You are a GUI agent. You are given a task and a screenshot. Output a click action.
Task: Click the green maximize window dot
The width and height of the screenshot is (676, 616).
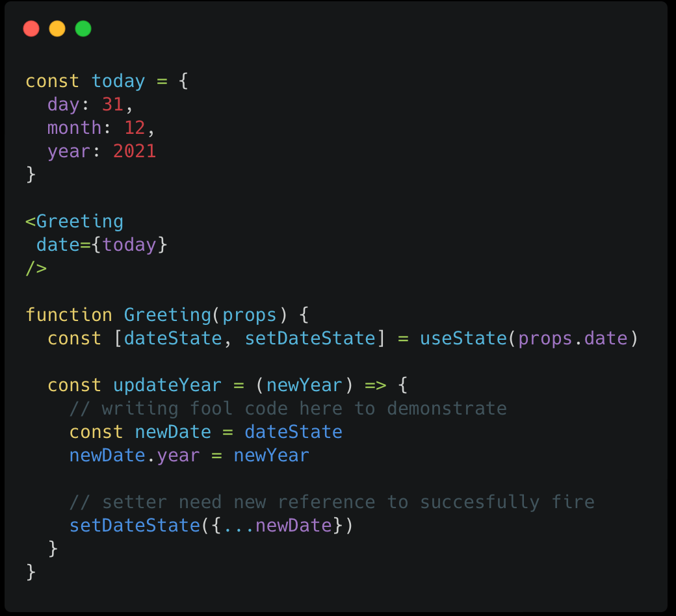point(83,29)
